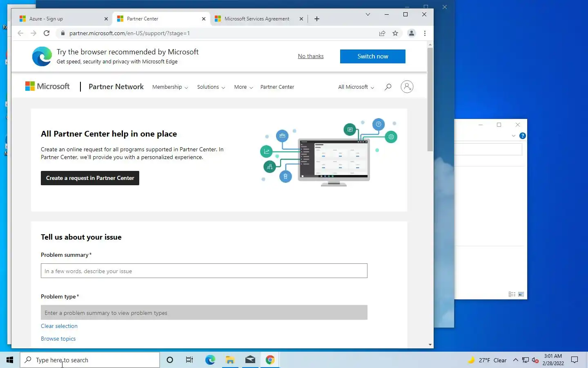Click the help icon in background window
Image resolution: width=588 pixels, height=368 pixels.
(x=522, y=136)
